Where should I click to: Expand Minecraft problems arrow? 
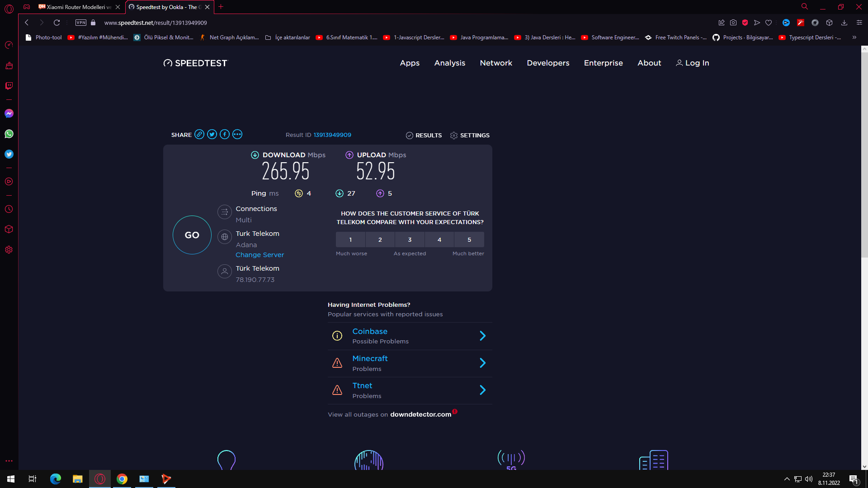click(482, 363)
